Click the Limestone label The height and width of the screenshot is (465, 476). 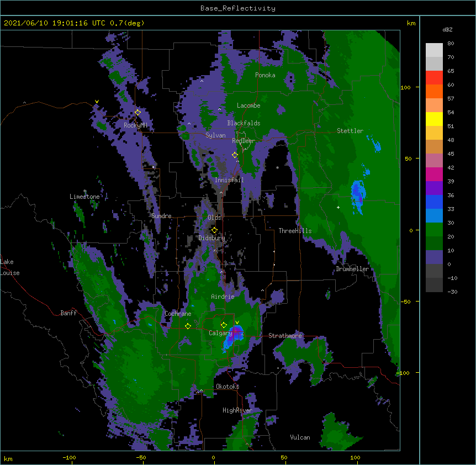tap(84, 197)
